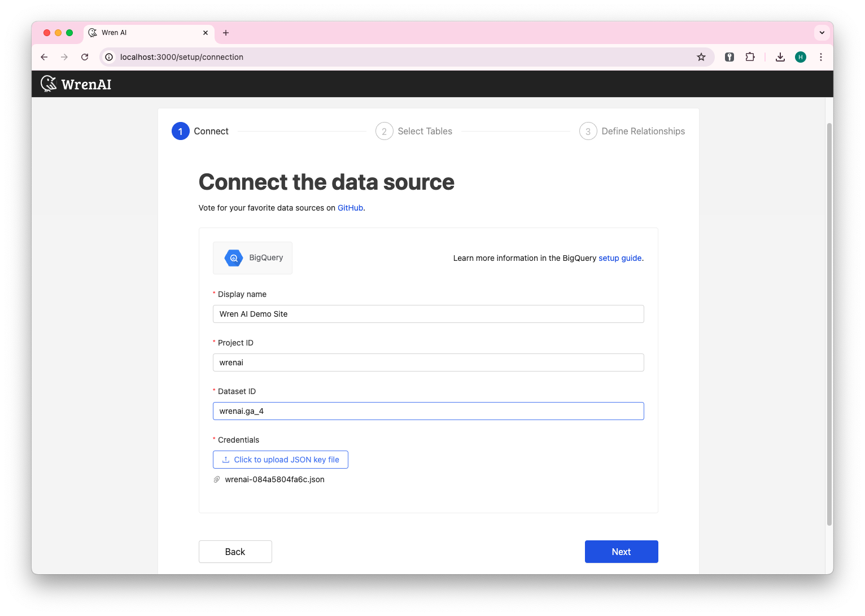
Task: Click the address bar URL
Action: [x=182, y=57]
